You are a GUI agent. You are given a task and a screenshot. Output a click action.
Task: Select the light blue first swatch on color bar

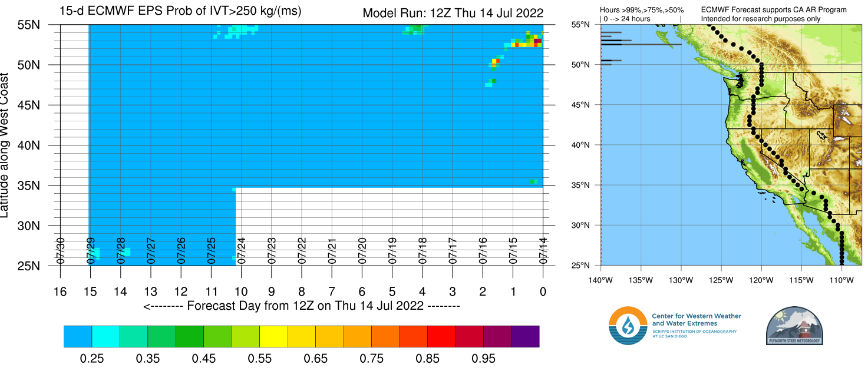point(78,336)
